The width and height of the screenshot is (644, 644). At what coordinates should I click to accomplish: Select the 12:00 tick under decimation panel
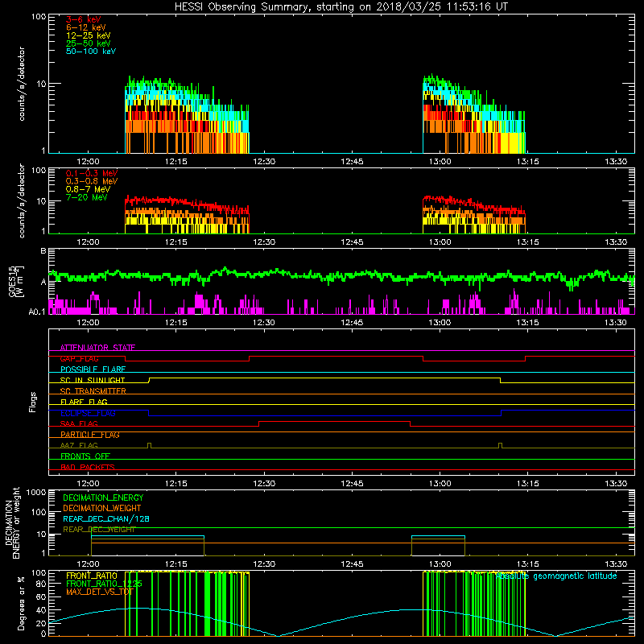(88, 564)
